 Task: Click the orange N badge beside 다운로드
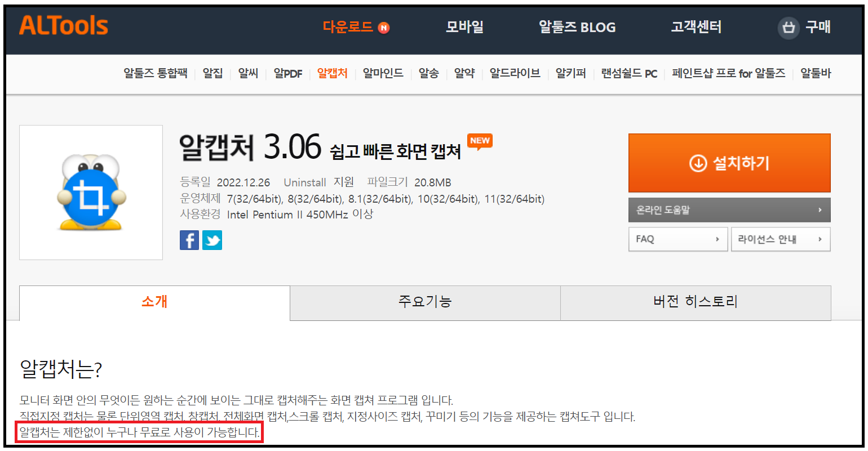click(x=384, y=28)
